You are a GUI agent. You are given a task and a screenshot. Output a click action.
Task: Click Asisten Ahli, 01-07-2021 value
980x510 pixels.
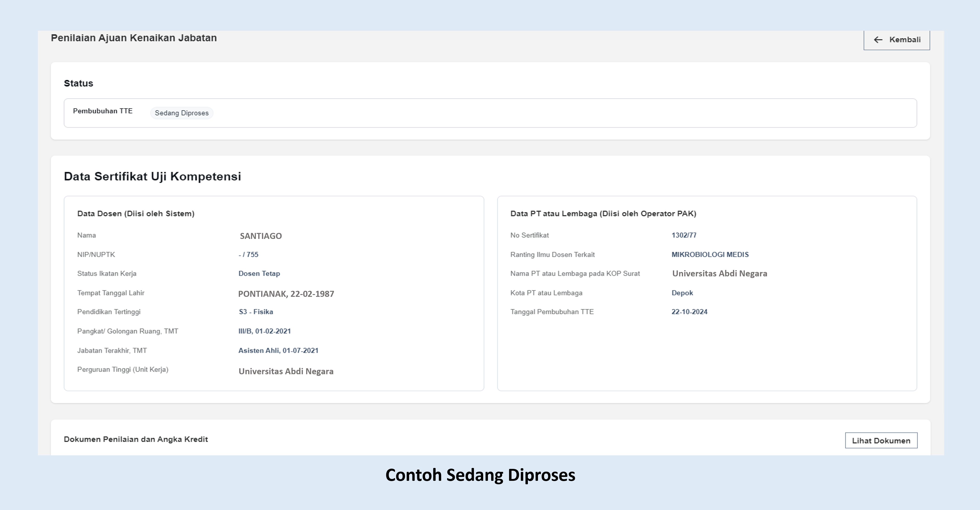(x=278, y=350)
